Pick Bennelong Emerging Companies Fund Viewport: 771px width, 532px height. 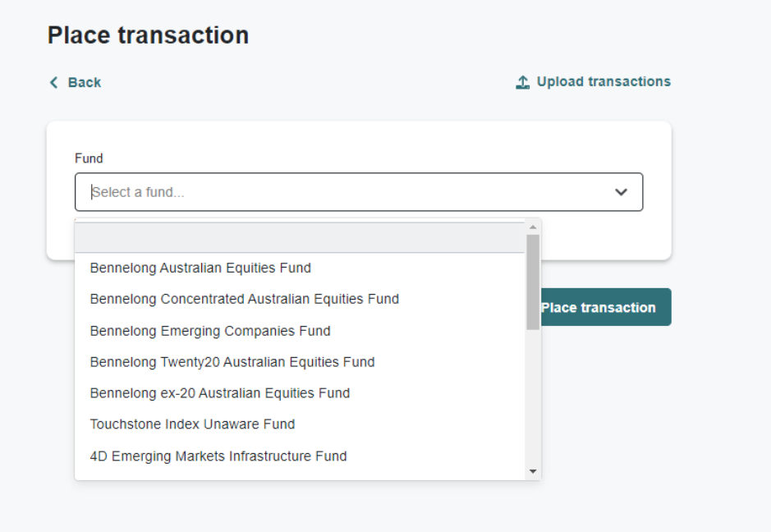(210, 331)
